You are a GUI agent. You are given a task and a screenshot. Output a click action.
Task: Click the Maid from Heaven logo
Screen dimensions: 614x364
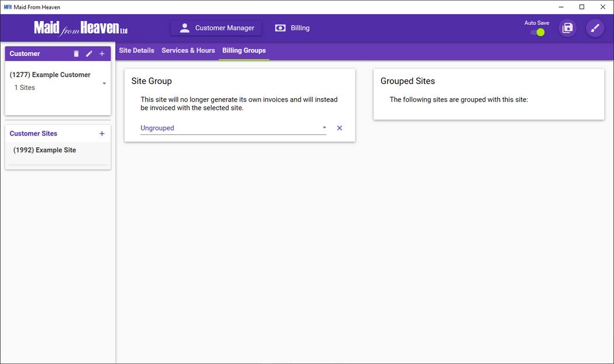pos(81,27)
